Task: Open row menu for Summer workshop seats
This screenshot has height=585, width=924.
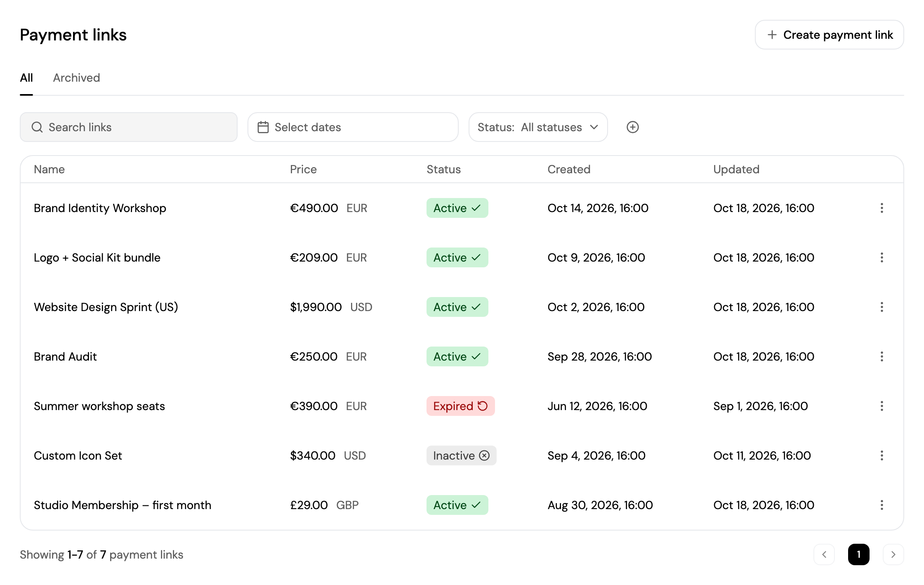Action: pos(882,406)
